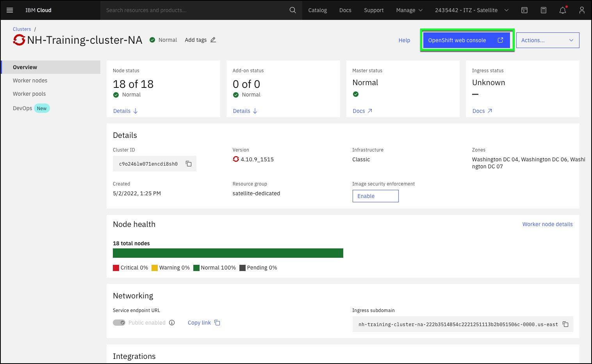The width and height of the screenshot is (592, 364).
Task: Click the edit tags pencil icon
Action: pyautogui.click(x=213, y=40)
